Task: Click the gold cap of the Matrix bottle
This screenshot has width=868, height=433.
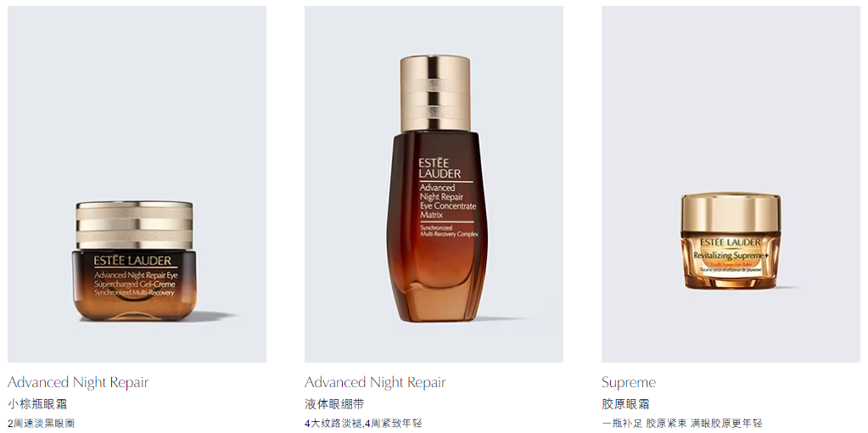Action: coord(435,93)
